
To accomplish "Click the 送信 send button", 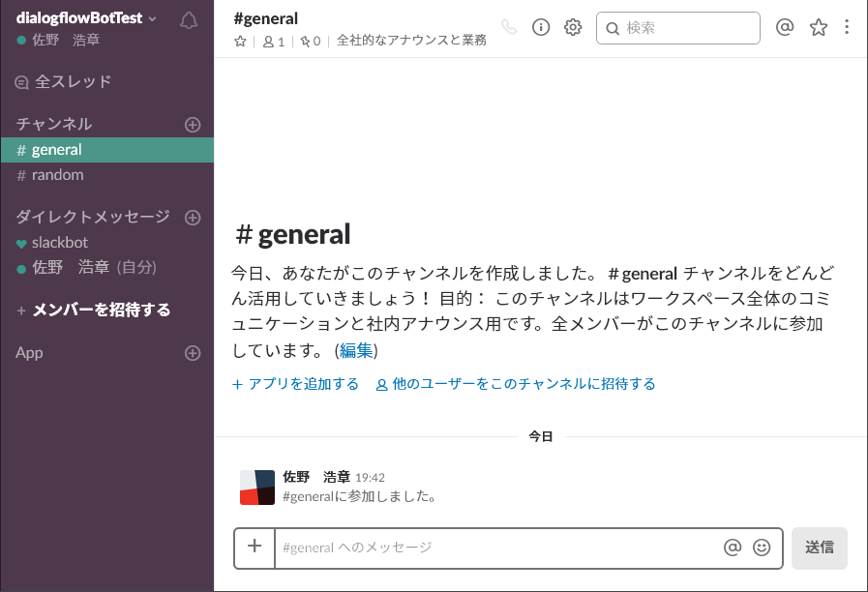I will point(820,548).
